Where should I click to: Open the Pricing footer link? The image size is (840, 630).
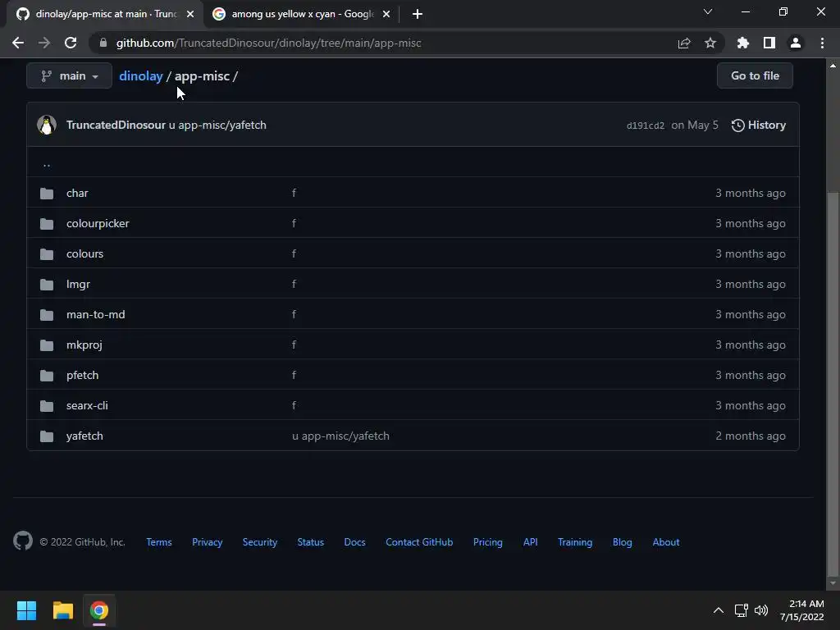[488, 542]
